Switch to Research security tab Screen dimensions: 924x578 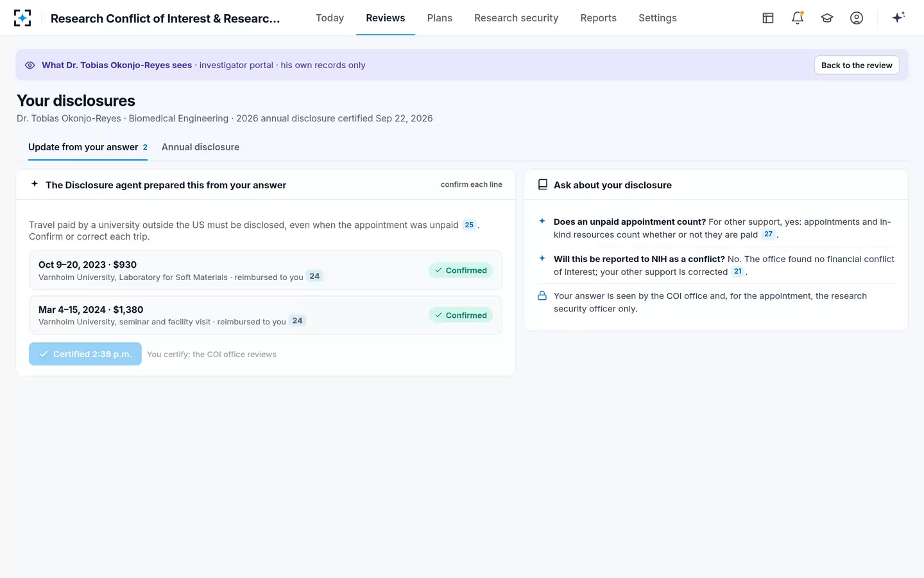point(517,18)
